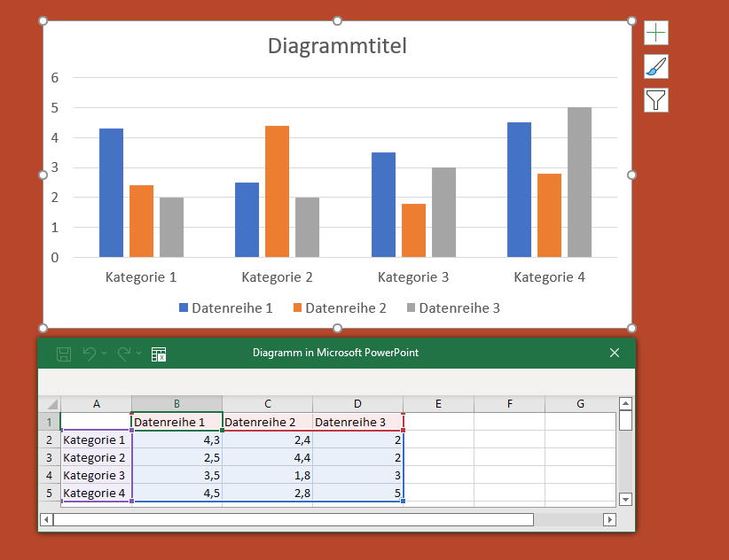Click the Save icon in the data window
The width and height of the screenshot is (729, 560).
(x=64, y=354)
